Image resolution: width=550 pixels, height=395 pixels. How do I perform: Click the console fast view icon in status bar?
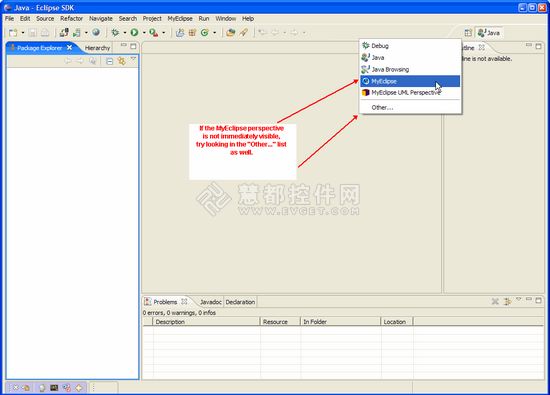tap(54, 388)
